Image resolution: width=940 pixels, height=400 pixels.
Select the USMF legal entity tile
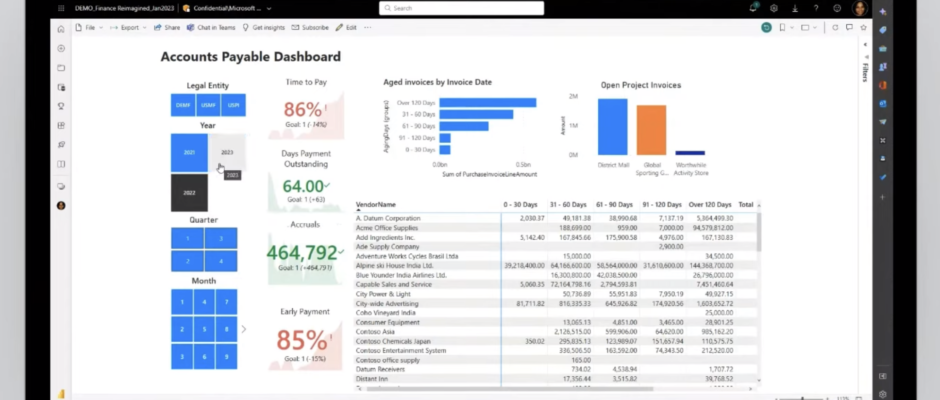click(x=208, y=105)
